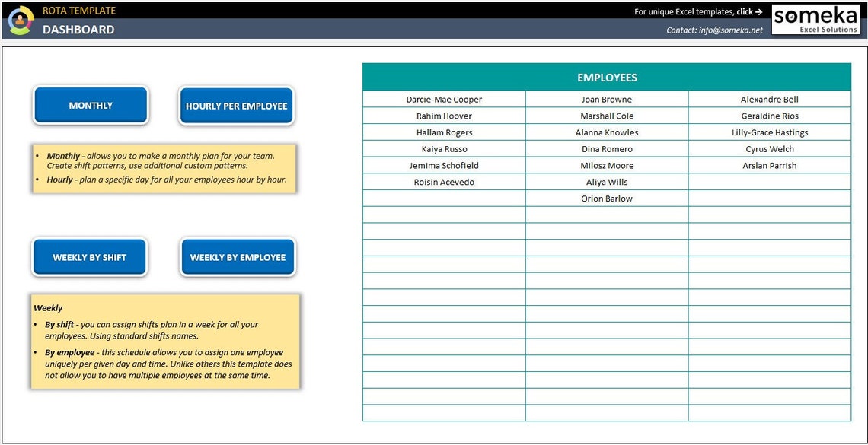
Task: Click the teal EMPLOYEES table header
Action: 607,77
